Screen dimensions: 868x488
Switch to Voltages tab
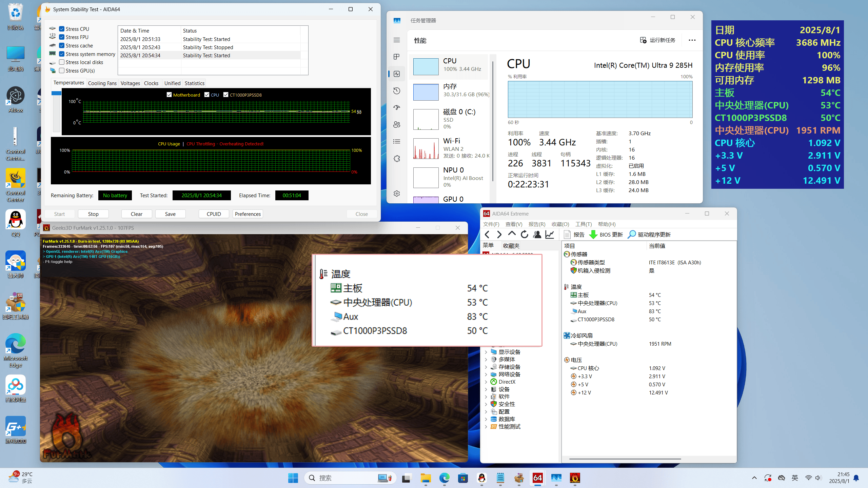[x=130, y=83]
